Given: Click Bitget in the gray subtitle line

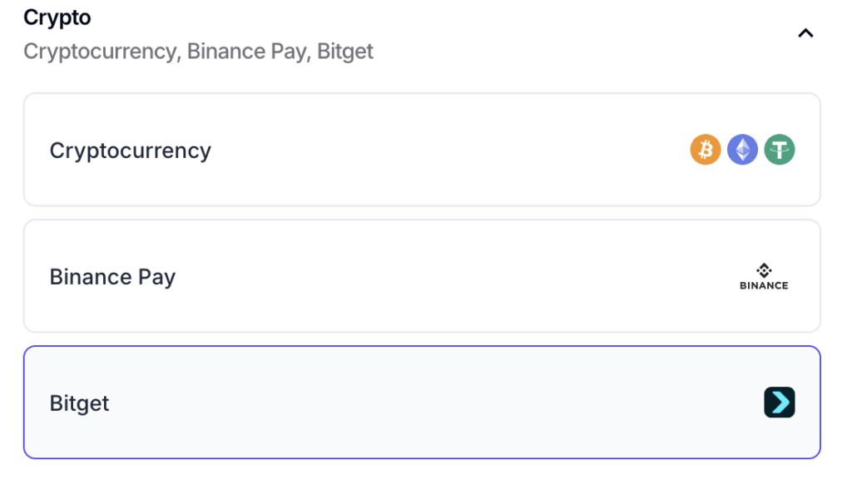Looking at the screenshot, I should (345, 52).
